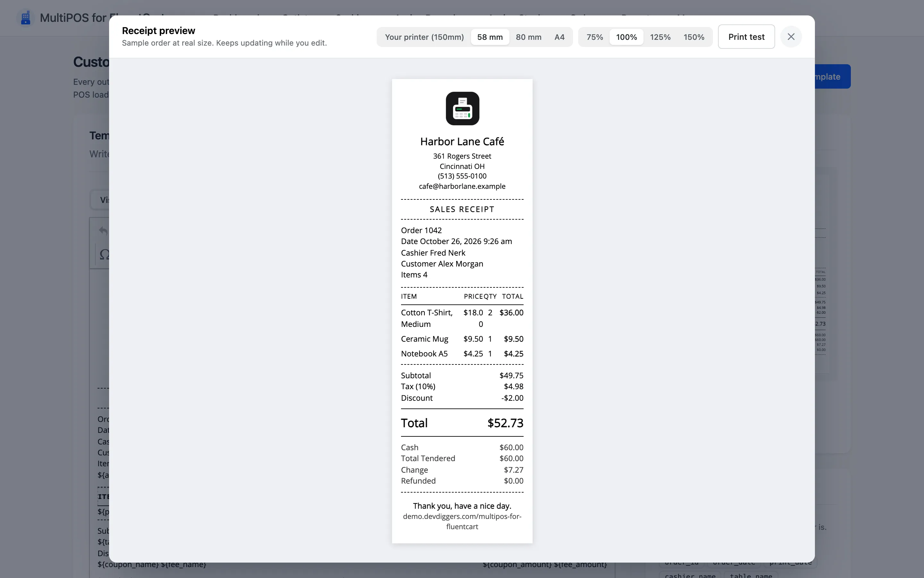Zoom preview to 125%
Screen dimensions: 924x578
click(660, 37)
